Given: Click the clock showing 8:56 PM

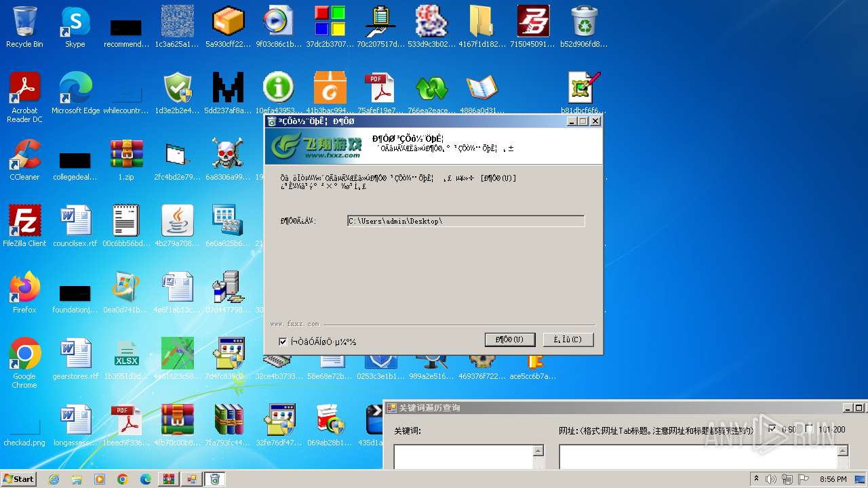Looking at the screenshot, I should point(833,479).
